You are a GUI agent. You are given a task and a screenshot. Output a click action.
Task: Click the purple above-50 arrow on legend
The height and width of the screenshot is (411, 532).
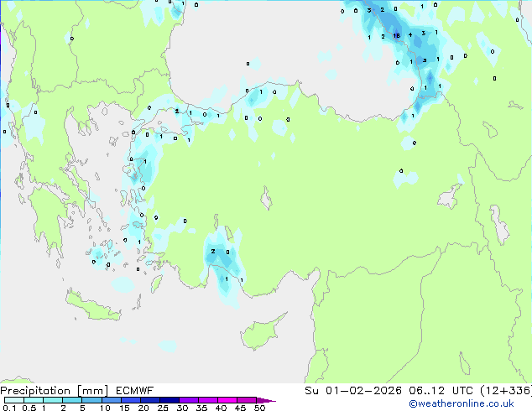(x=266, y=400)
